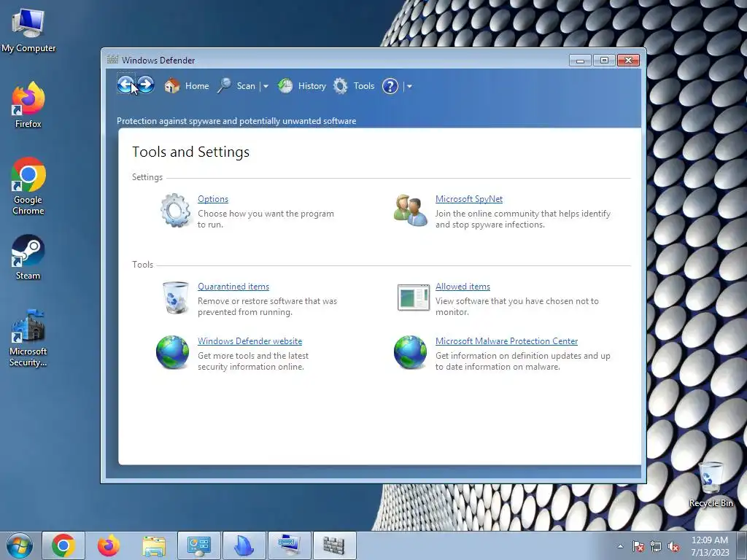747x560 pixels.
Task: Click the muted speaker volume tray icon
Action: 673,546
